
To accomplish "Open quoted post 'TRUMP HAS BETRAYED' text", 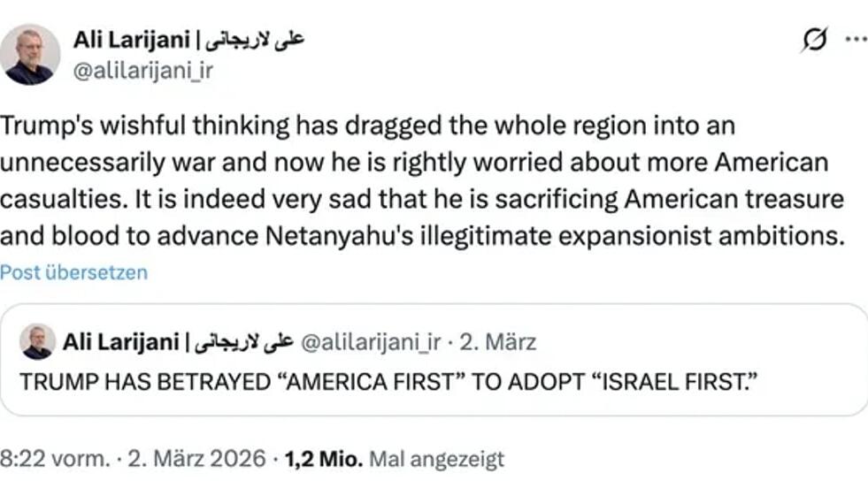I will (388, 382).
